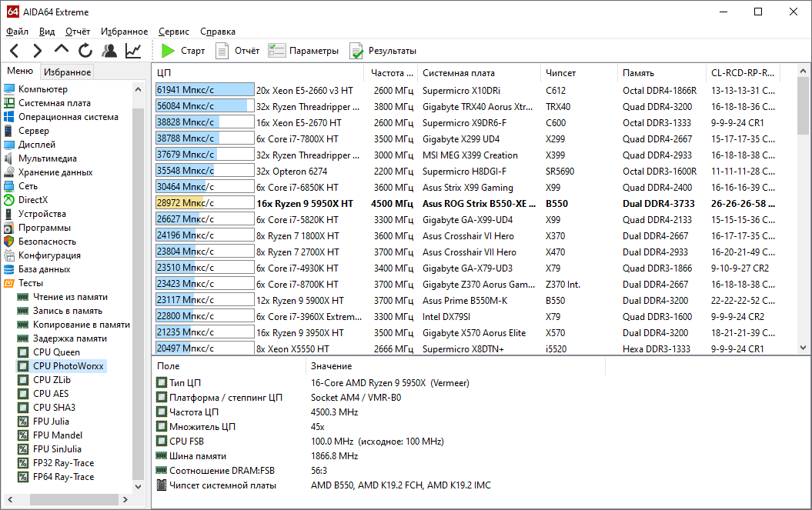Screen dimensions: 812x510
Task: Click the sidebar horizontal scroll right arrow
Action: [125, 500]
